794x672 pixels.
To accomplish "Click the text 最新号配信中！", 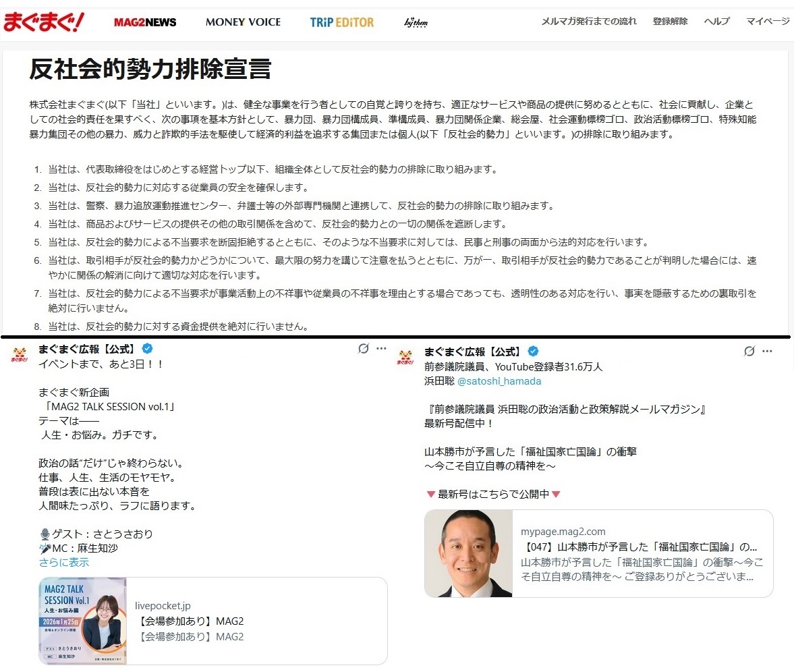I will 459,423.
